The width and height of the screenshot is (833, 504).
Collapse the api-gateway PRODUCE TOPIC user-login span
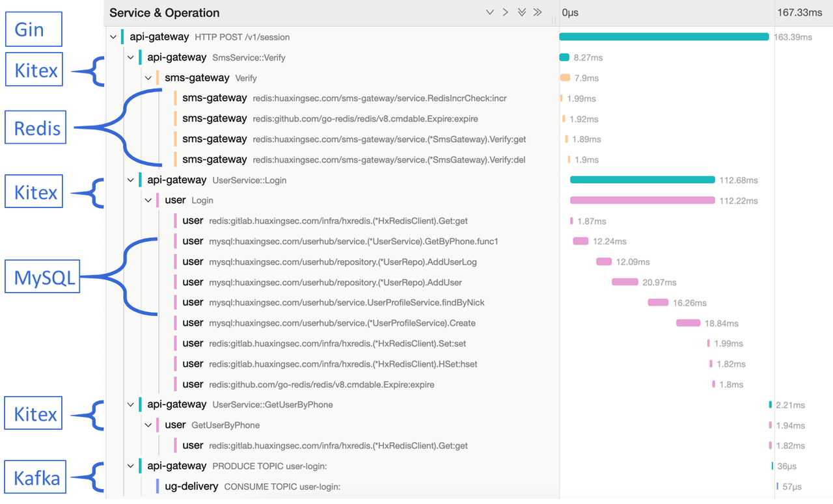[131, 466]
